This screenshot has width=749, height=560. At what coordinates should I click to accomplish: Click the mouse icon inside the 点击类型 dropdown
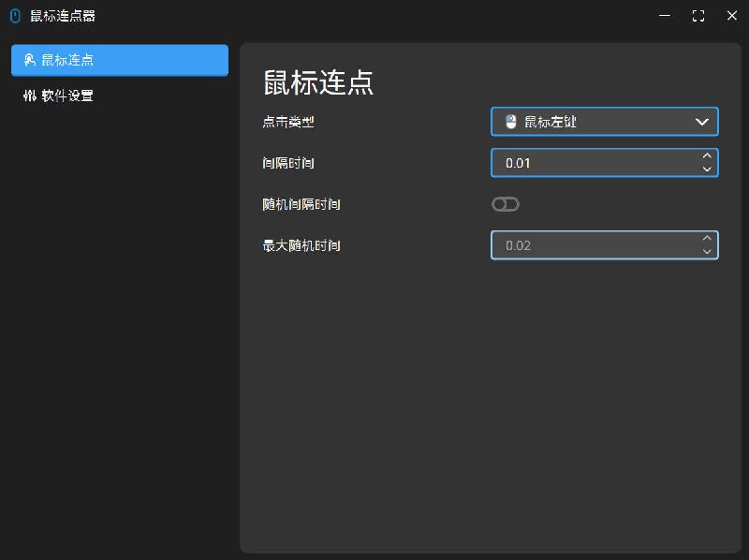pos(510,121)
